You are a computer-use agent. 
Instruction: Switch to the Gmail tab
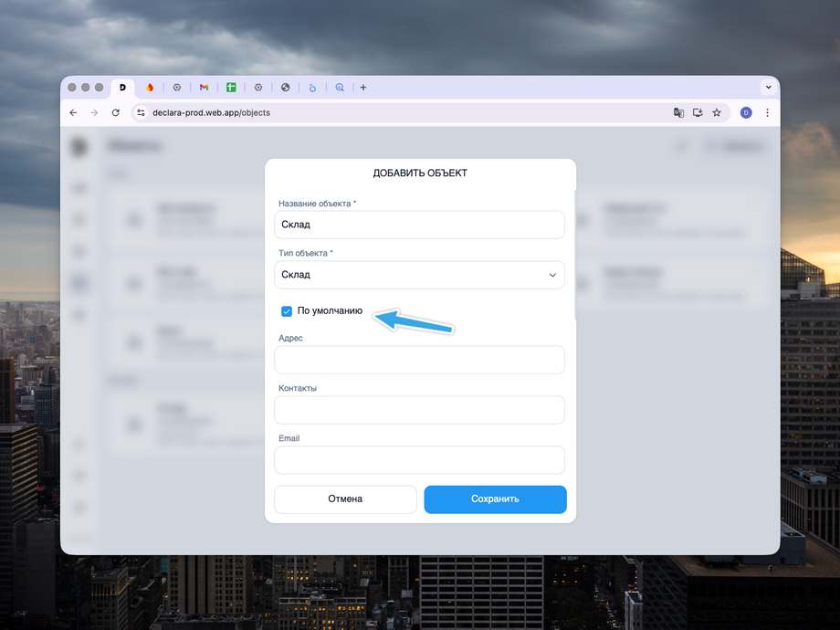pos(205,88)
